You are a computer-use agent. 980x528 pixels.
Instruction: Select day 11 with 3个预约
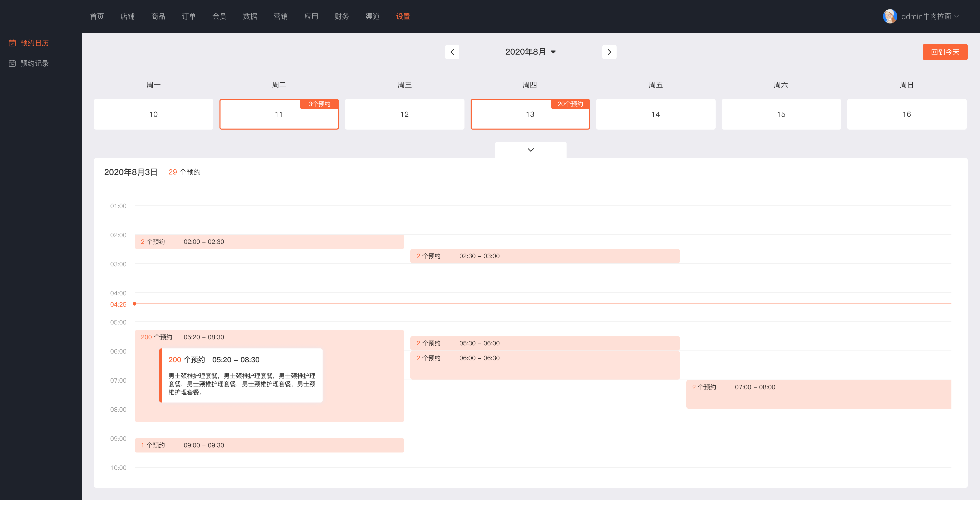click(279, 115)
